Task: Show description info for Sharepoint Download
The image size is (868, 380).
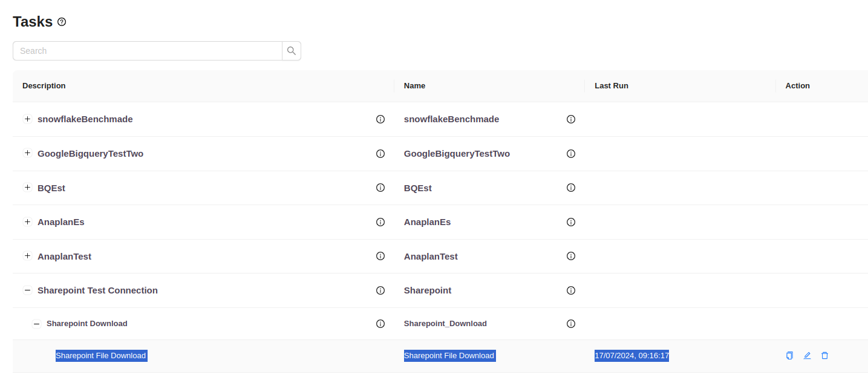Action: (x=380, y=324)
